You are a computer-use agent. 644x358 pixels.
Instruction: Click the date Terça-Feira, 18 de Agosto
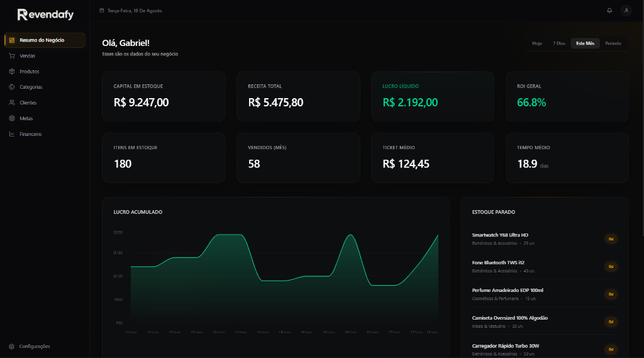[x=135, y=11]
